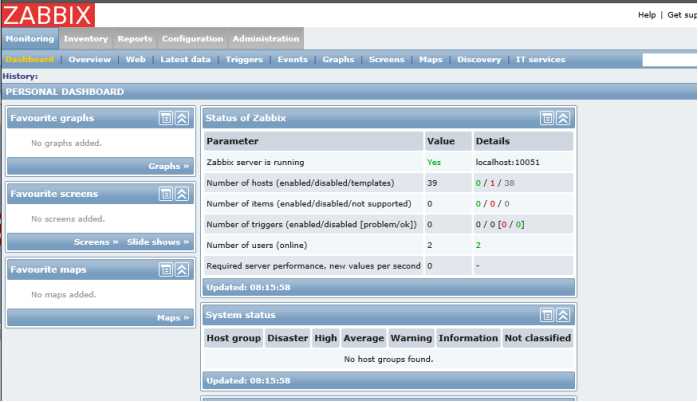
Task: Follow the Maps » link in Favourite maps
Action: click(173, 318)
